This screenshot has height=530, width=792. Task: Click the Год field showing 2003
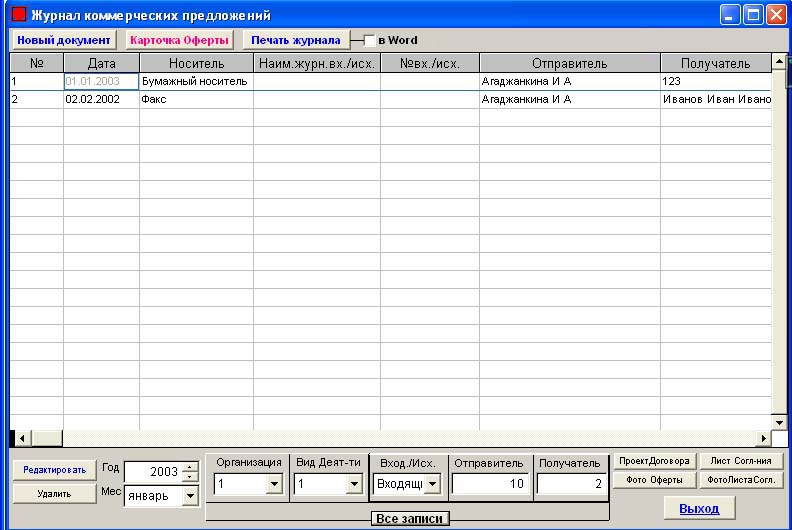coord(153,472)
